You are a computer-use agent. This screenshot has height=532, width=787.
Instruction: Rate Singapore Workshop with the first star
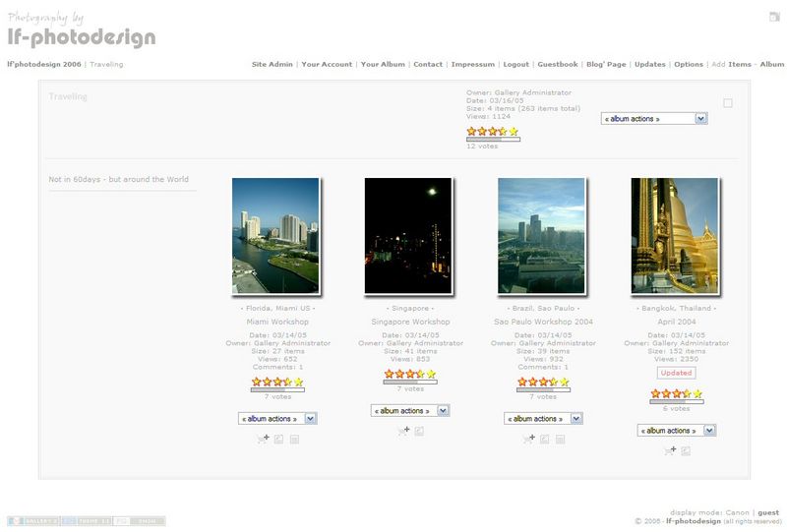tap(389, 374)
